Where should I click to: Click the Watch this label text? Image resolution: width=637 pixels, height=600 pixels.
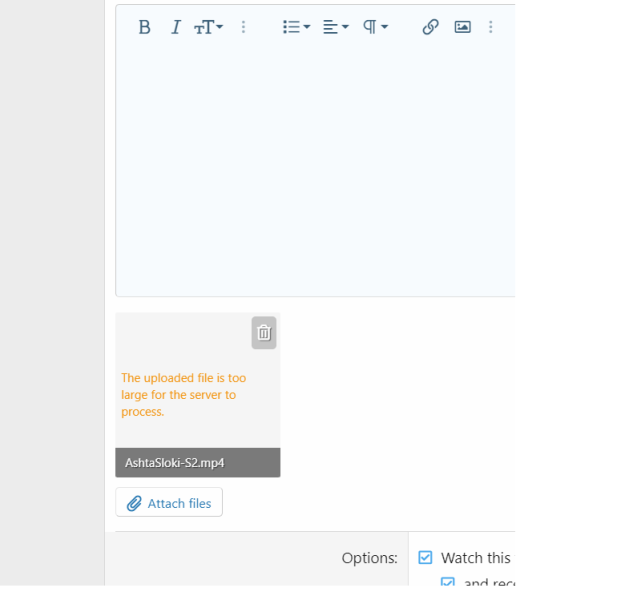(476, 558)
